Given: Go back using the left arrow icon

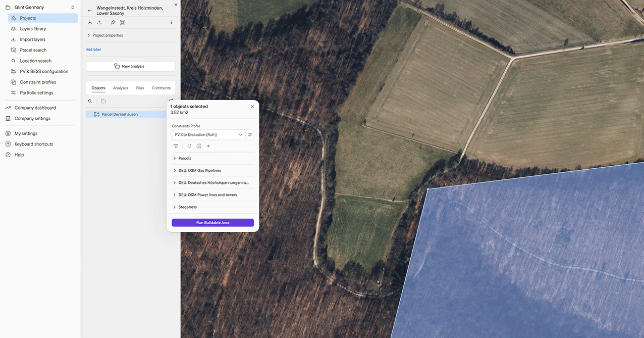Looking at the screenshot, I should [x=90, y=11].
